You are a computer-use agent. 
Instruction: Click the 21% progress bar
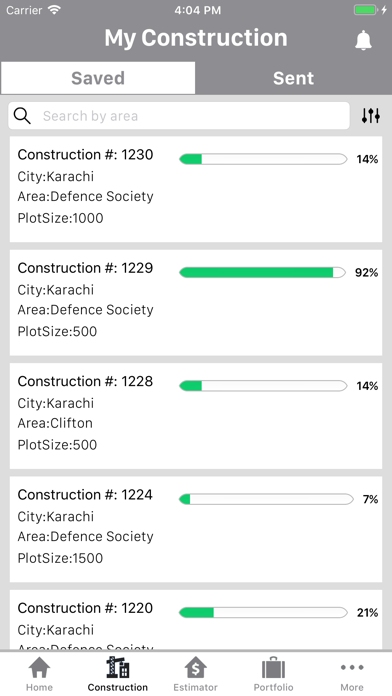click(263, 613)
